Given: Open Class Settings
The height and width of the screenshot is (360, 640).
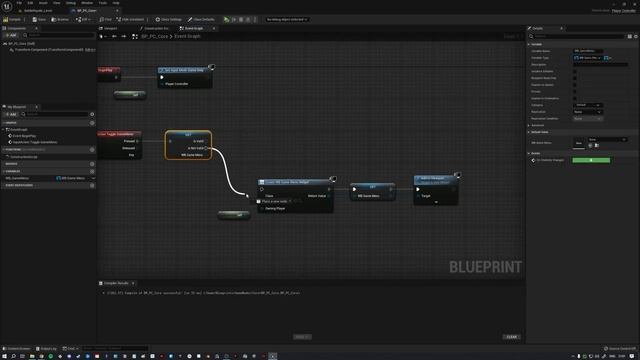Looking at the screenshot, I should (x=168, y=19).
